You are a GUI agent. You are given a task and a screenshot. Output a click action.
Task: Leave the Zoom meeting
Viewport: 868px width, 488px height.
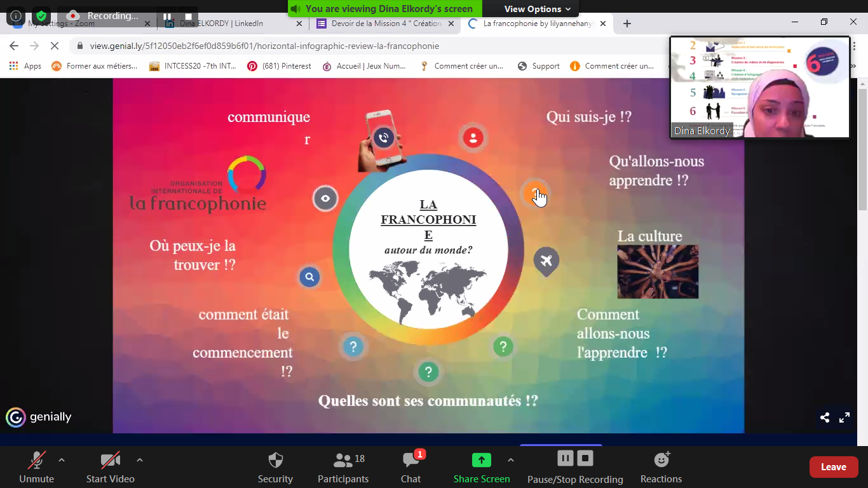pyautogui.click(x=833, y=467)
